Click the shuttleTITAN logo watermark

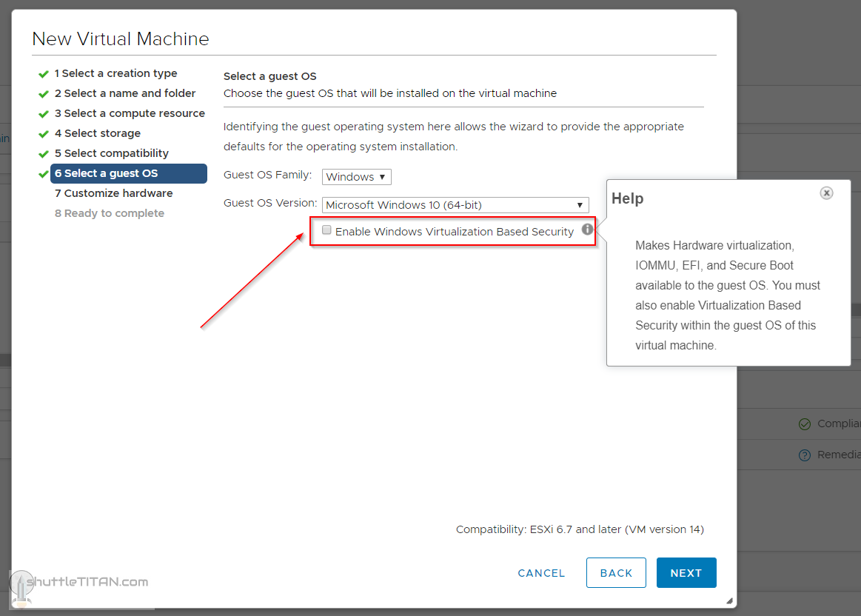[x=78, y=582]
